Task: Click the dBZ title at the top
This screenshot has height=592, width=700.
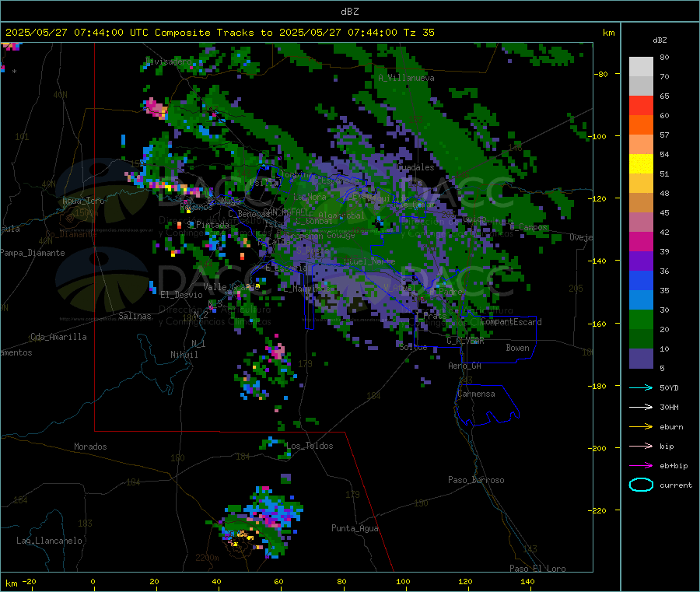Action: [349, 12]
